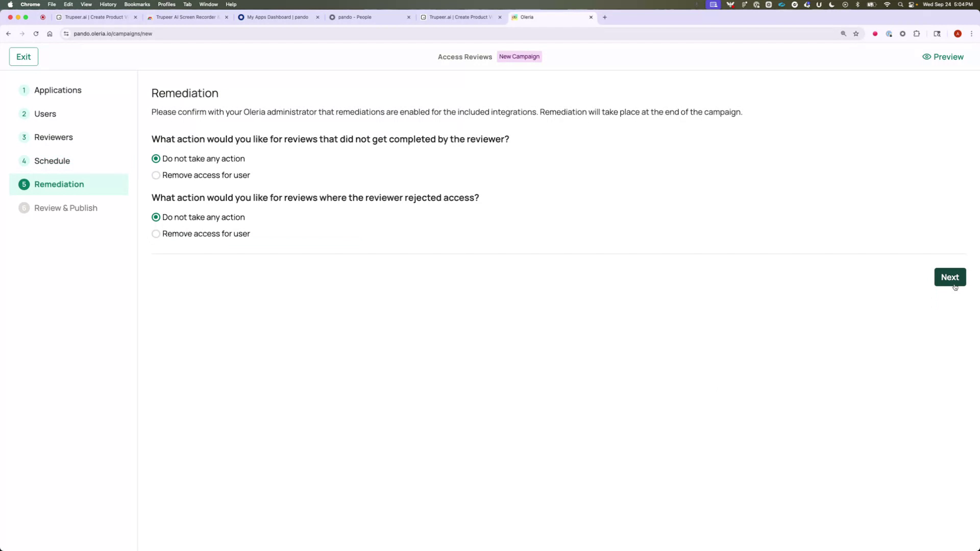Screen dimensions: 980x551
Task: Choose Remove access for user for rejected reviews
Action: pos(156,234)
